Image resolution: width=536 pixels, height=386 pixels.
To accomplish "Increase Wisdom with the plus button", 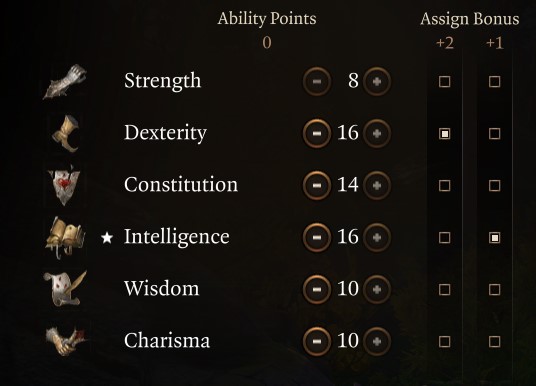I will coord(377,290).
